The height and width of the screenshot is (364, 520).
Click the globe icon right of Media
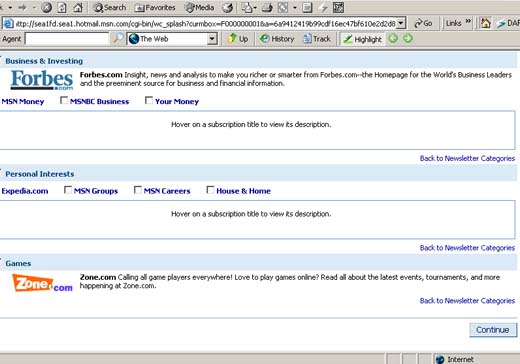(x=227, y=7)
